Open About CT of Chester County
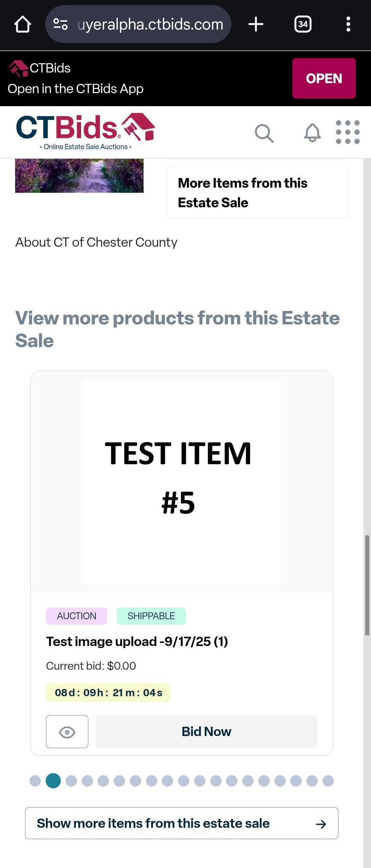Viewport: 371px width, 868px height. pos(96,243)
